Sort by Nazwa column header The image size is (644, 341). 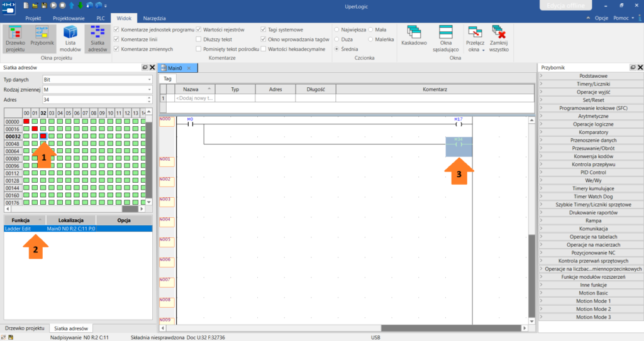[195, 89]
